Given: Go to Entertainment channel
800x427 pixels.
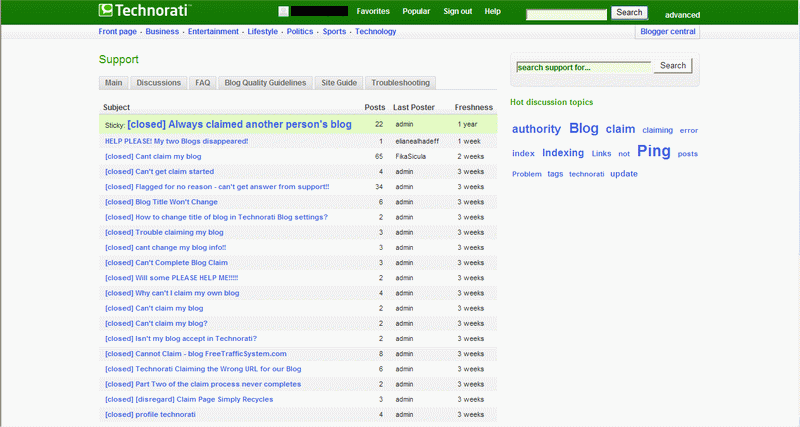Looking at the screenshot, I should tap(213, 32).
